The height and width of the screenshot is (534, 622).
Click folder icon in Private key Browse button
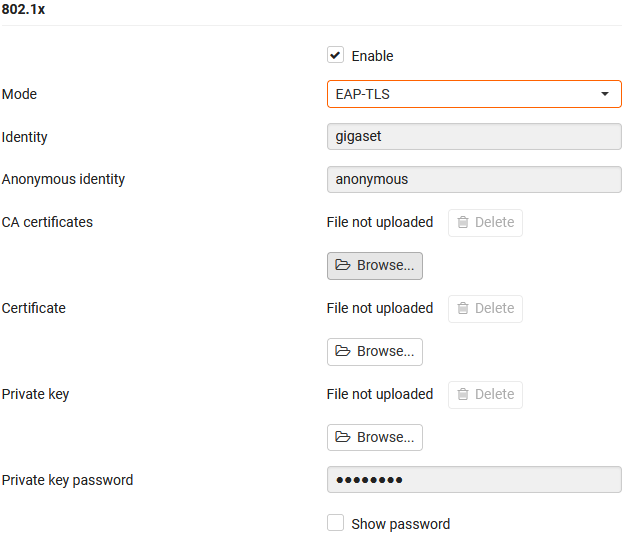coord(343,437)
